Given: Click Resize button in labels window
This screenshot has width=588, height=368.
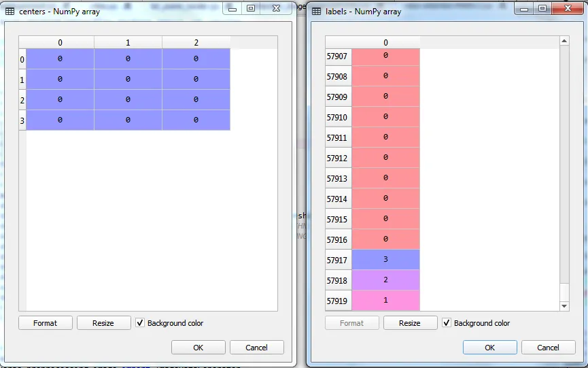Looking at the screenshot, I should [x=410, y=323].
